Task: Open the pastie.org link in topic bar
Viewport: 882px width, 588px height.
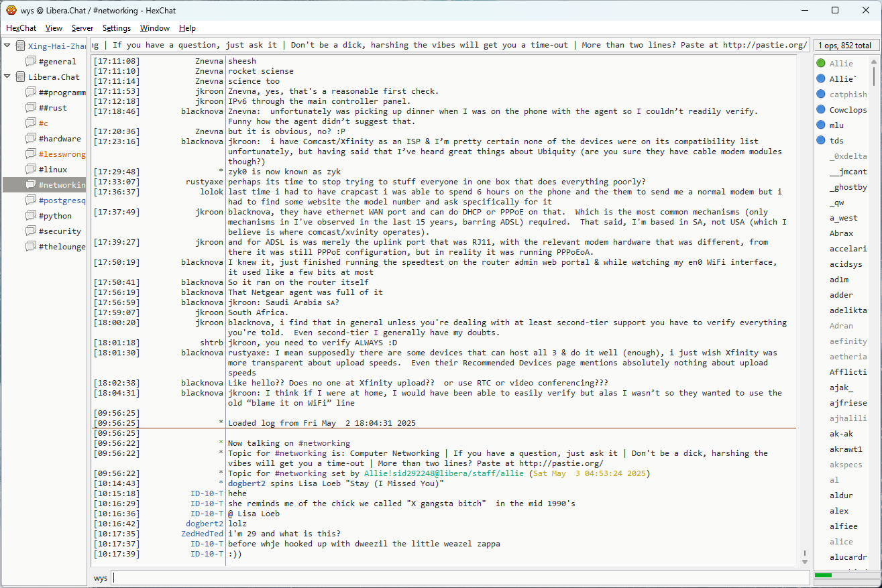Action: tap(765, 46)
